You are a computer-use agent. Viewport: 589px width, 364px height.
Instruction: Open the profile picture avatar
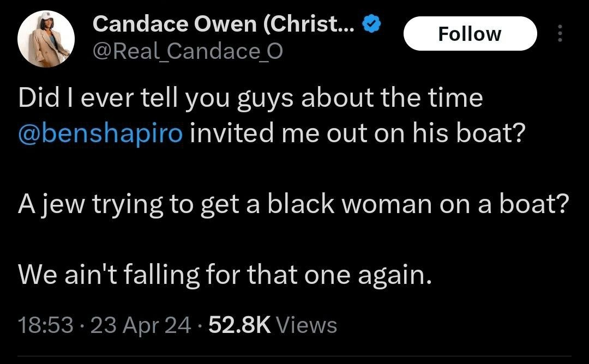tap(46, 39)
